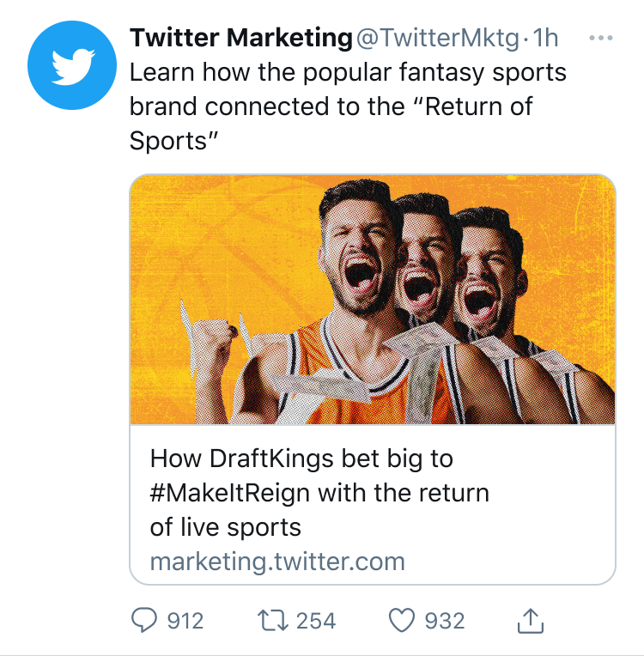
Task: Open the tweet text starting with "Learn how"
Action: (x=347, y=72)
